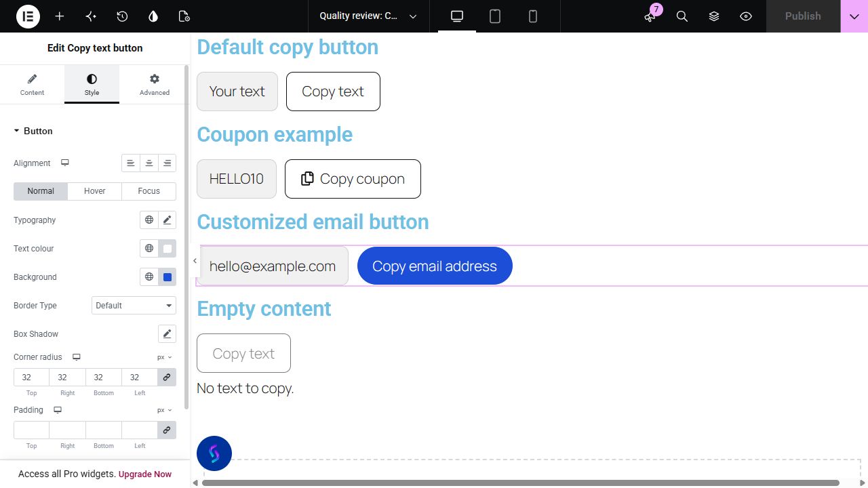Click the Copy coupon button
This screenshot has height=488, width=868.
coord(353,179)
